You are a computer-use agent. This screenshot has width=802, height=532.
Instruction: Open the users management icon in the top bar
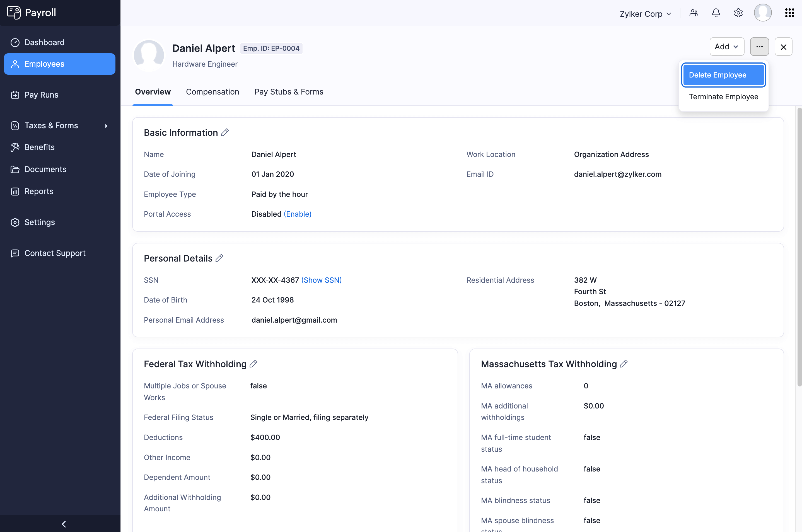(694, 13)
